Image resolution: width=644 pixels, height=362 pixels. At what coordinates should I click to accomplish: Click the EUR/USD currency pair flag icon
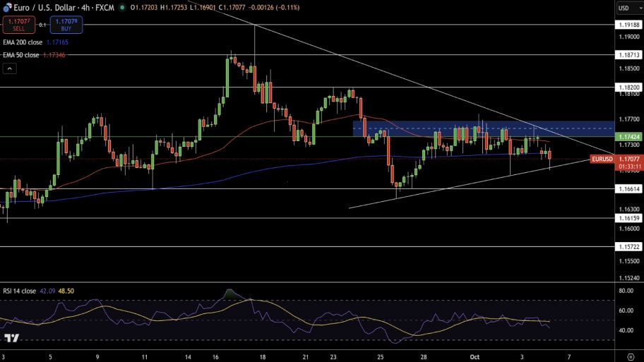coord(8,7)
